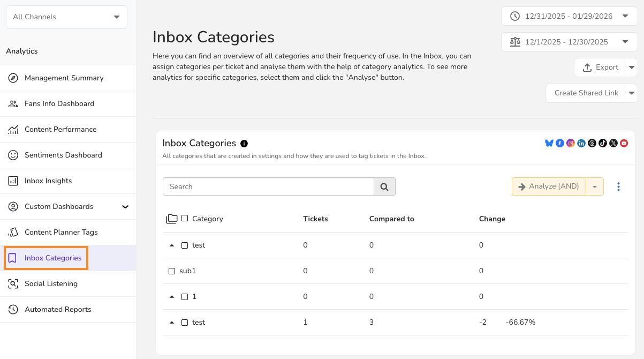Open the Analyze mode dropdown arrow
The width and height of the screenshot is (644, 359).
[595, 186]
